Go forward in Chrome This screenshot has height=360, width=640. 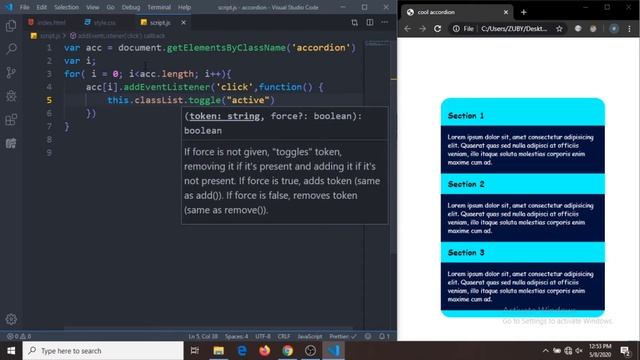422,29
